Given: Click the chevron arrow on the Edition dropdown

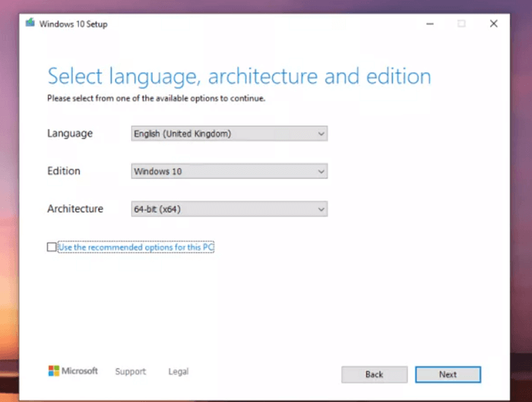Looking at the screenshot, I should tap(321, 172).
